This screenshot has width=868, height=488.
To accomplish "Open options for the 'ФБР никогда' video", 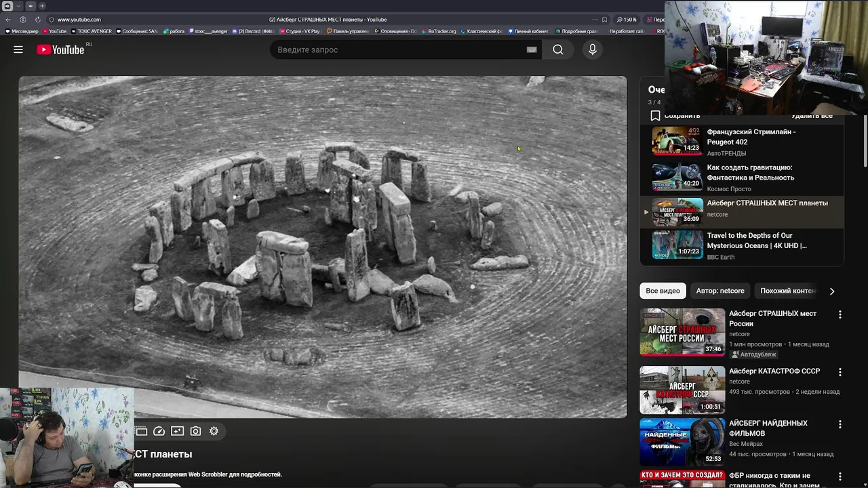I will pos(840,476).
